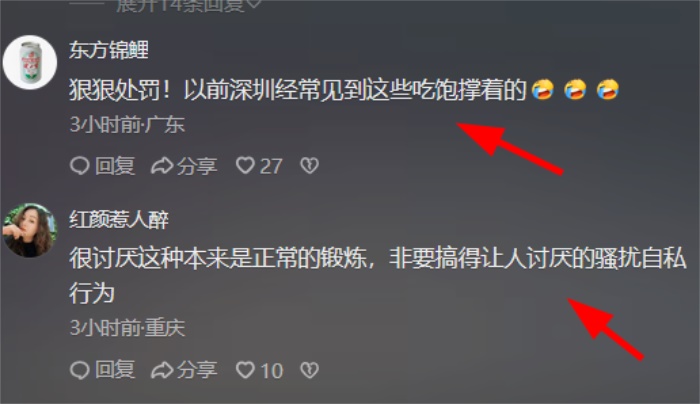Click share arrow icon on 东方锦鲤's comment
This screenshot has width=700, height=404.
162,166
